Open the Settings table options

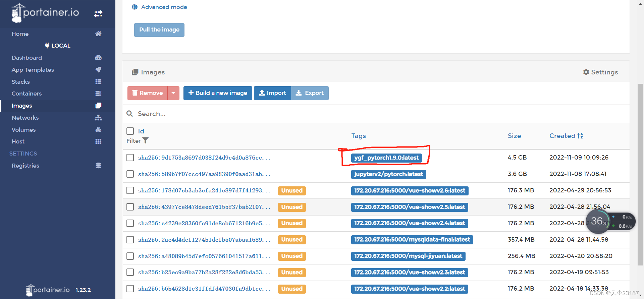pos(600,72)
